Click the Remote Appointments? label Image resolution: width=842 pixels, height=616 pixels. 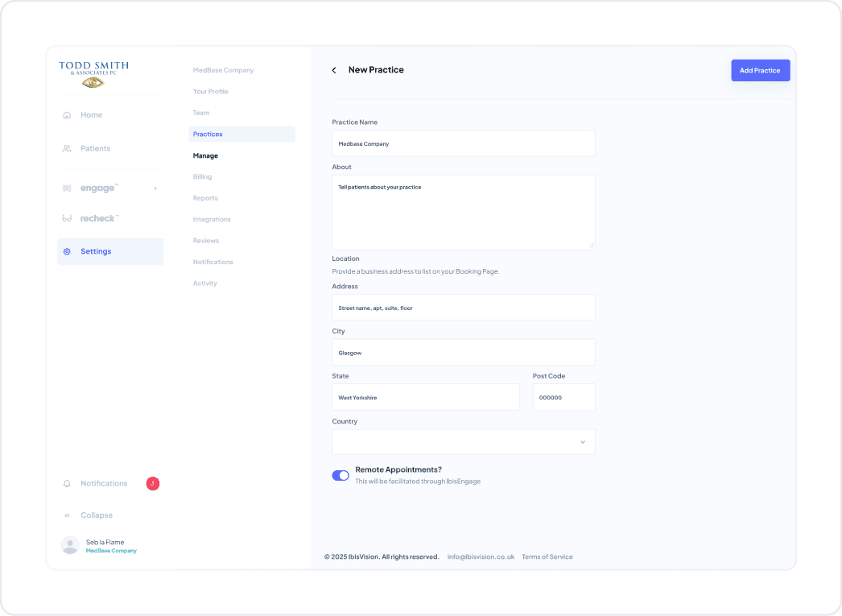pos(398,470)
